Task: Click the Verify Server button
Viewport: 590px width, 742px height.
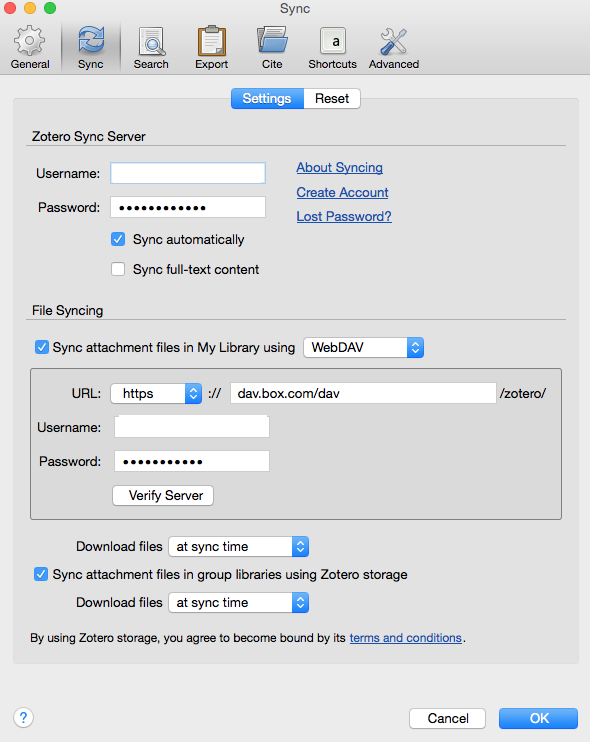Action: [163, 495]
